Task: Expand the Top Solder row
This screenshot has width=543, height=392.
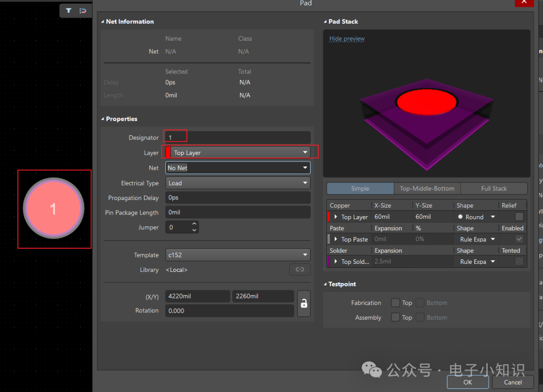Action: (335, 261)
